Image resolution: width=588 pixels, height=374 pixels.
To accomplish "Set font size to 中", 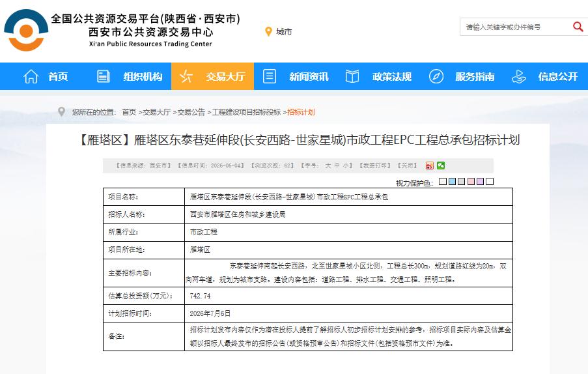I will click(337, 165).
